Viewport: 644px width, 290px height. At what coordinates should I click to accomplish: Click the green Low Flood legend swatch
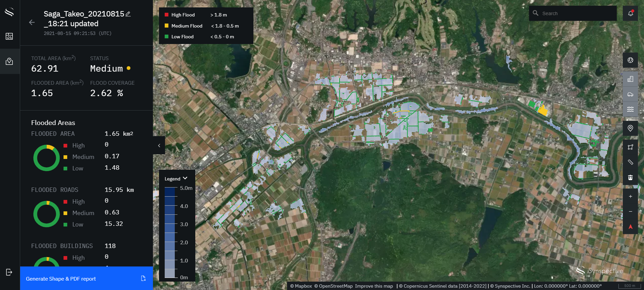(x=166, y=36)
